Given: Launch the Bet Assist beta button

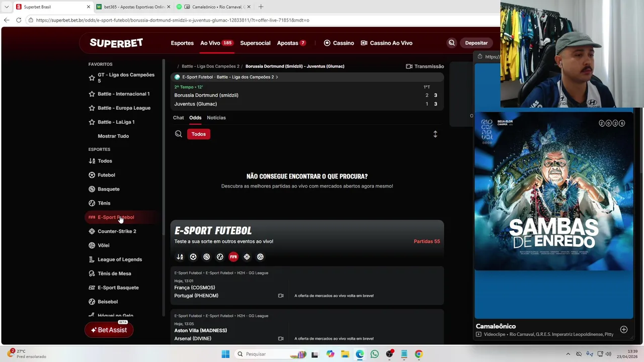Looking at the screenshot, I should [x=109, y=330].
